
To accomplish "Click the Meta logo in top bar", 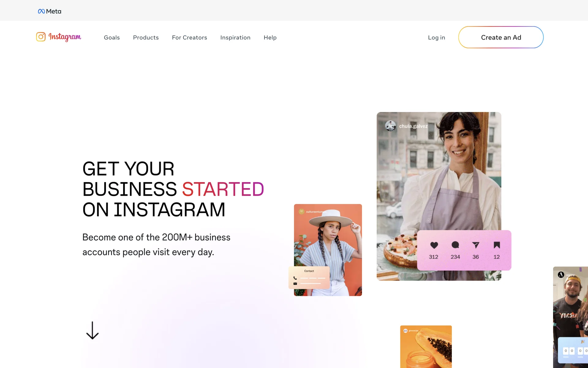I will [50, 11].
